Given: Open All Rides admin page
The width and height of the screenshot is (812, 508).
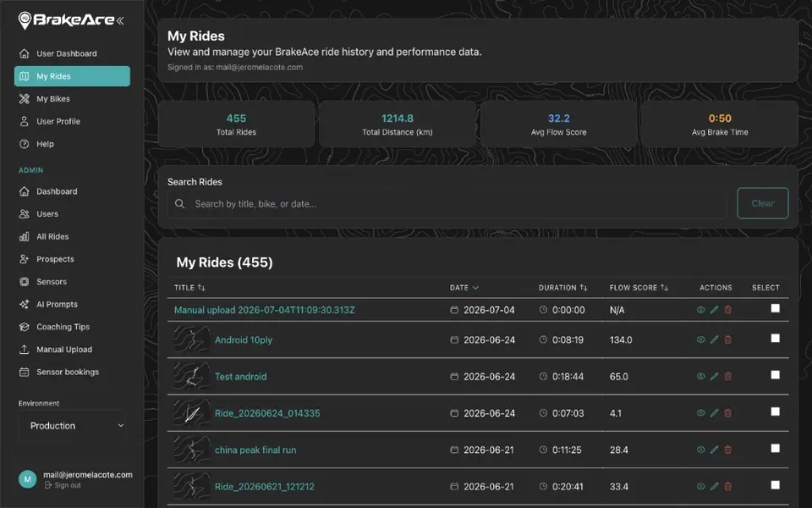Looking at the screenshot, I should (72, 236).
